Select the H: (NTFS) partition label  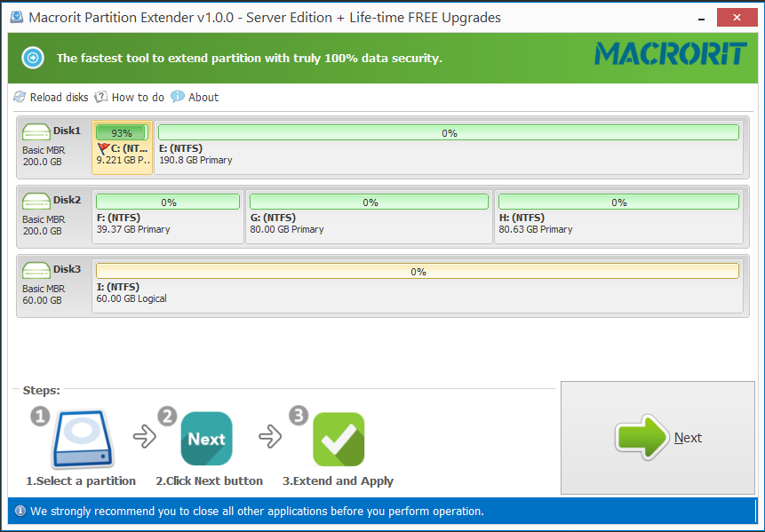[522, 218]
